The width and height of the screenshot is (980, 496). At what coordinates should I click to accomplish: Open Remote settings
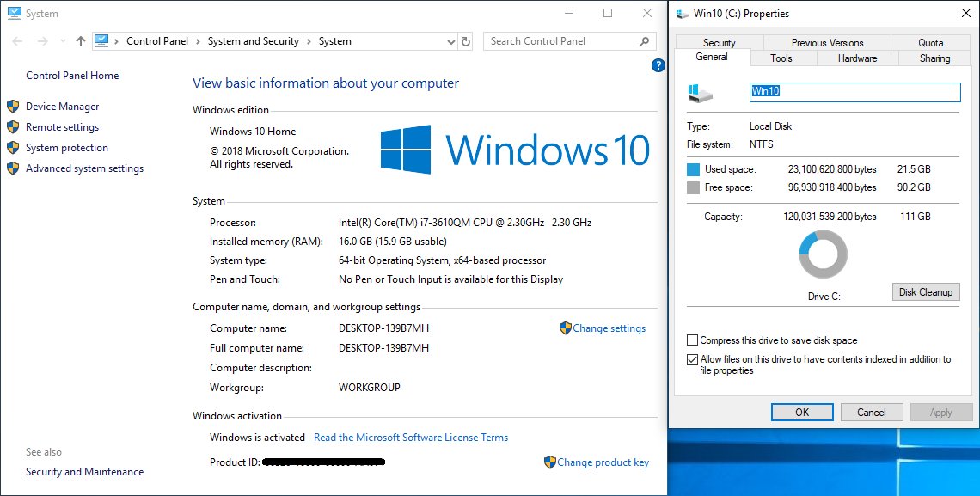click(63, 127)
